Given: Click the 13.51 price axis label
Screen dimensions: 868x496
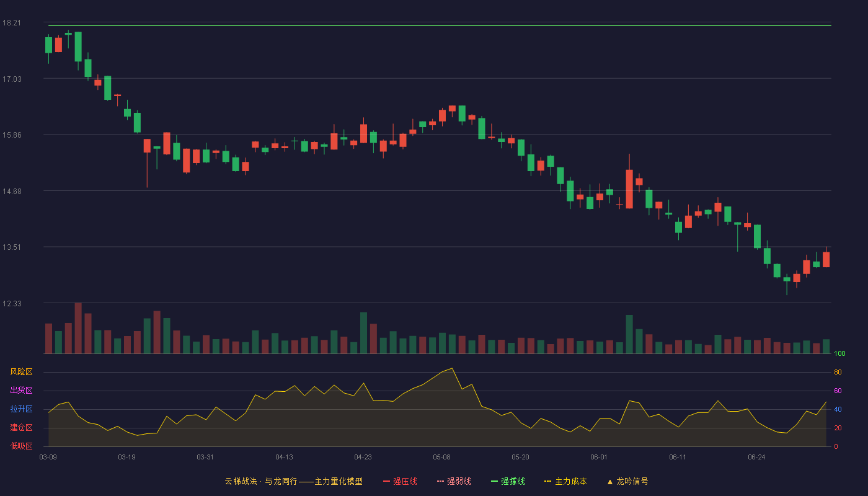Looking at the screenshot, I should [x=12, y=247].
